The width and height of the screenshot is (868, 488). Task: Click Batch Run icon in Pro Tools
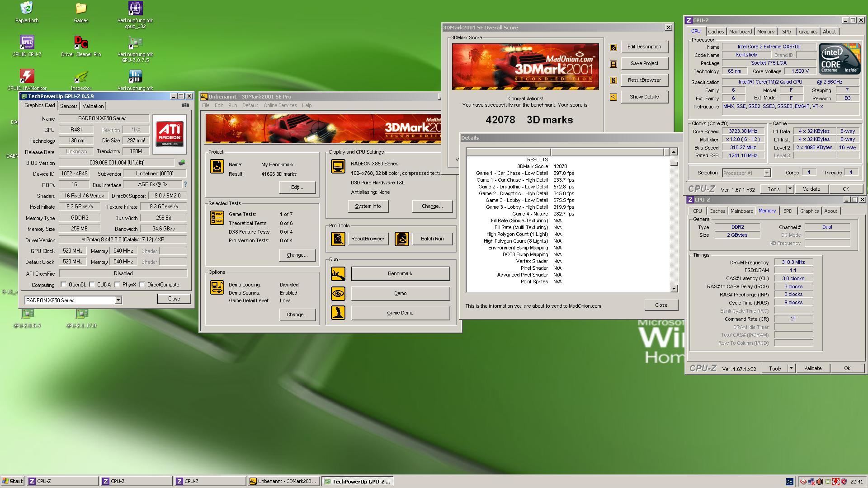pyautogui.click(x=402, y=239)
